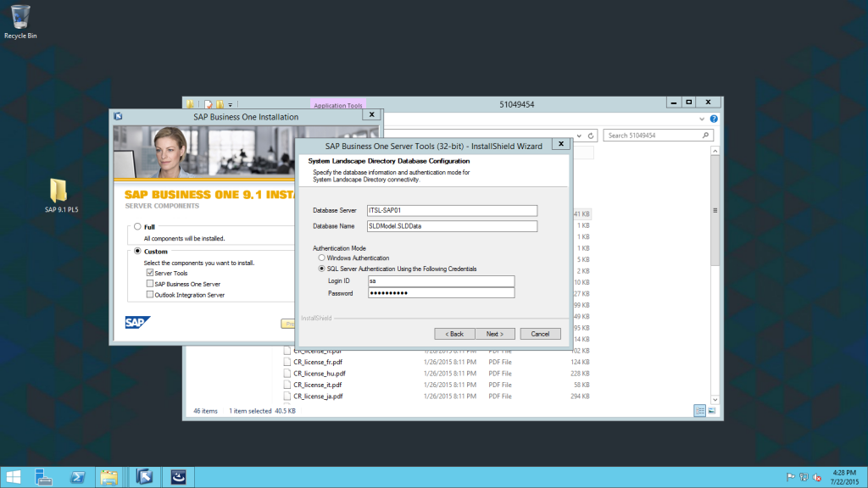Close the SAP Business One Installation window
This screenshot has width=868, height=488.
point(371,114)
